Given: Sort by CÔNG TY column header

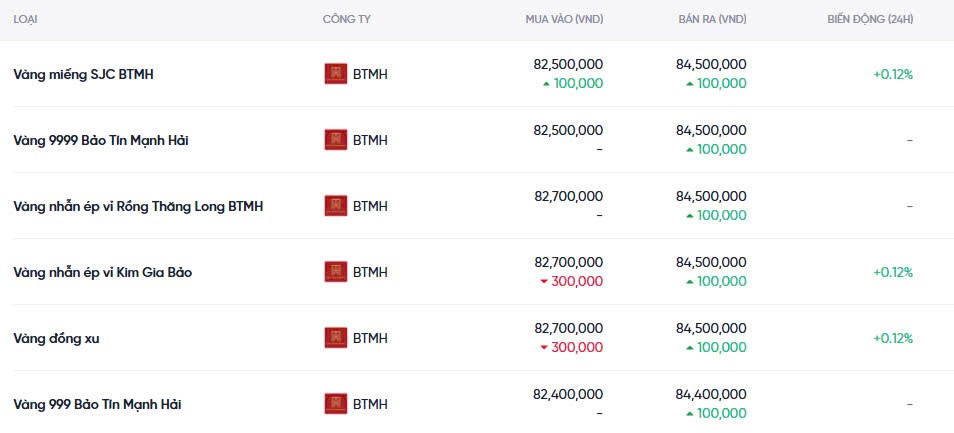Looking at the screenshot, I should (348, 20).
